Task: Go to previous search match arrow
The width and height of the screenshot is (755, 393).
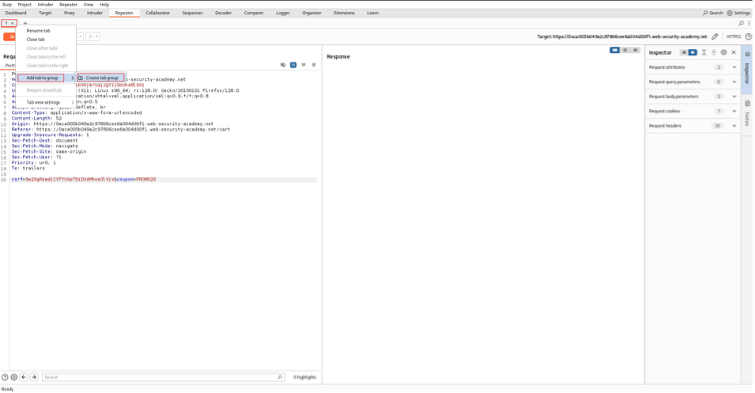Action: [24, 377]
